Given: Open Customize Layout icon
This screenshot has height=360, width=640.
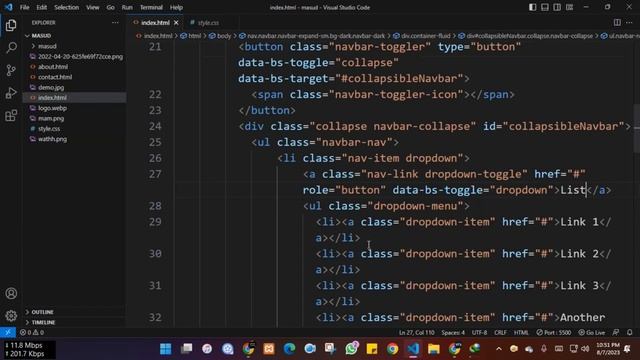Looking at the screenshot, I should click(569, 7).
